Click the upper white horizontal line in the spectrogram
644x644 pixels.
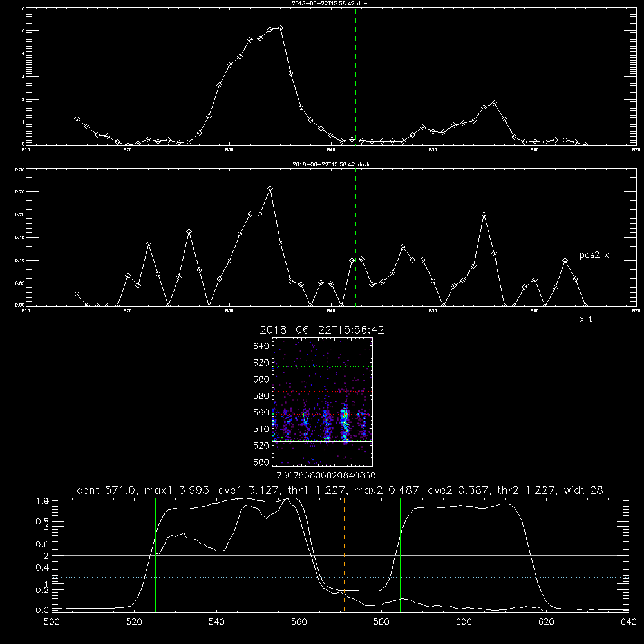pos(322,363)
